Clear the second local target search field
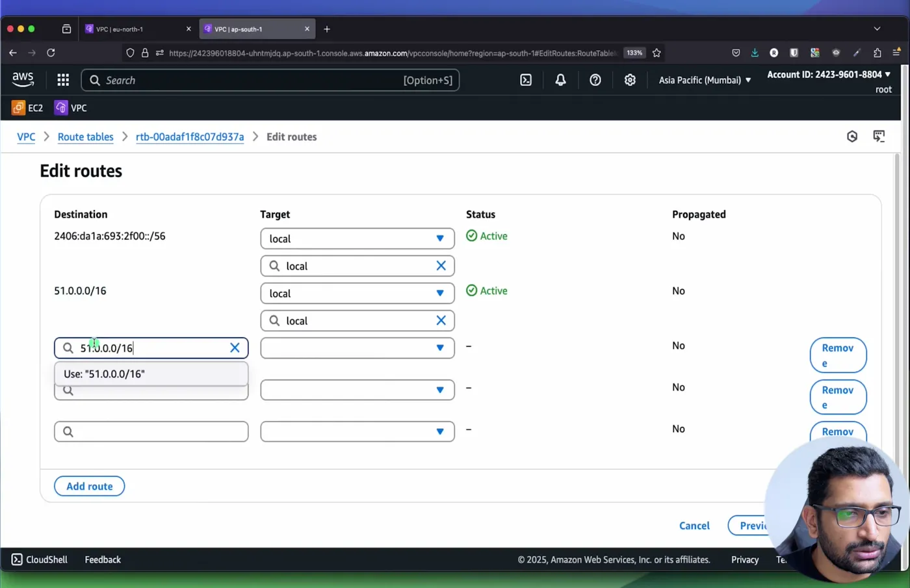This screenshot has width=910, height=588. point(441,320)
